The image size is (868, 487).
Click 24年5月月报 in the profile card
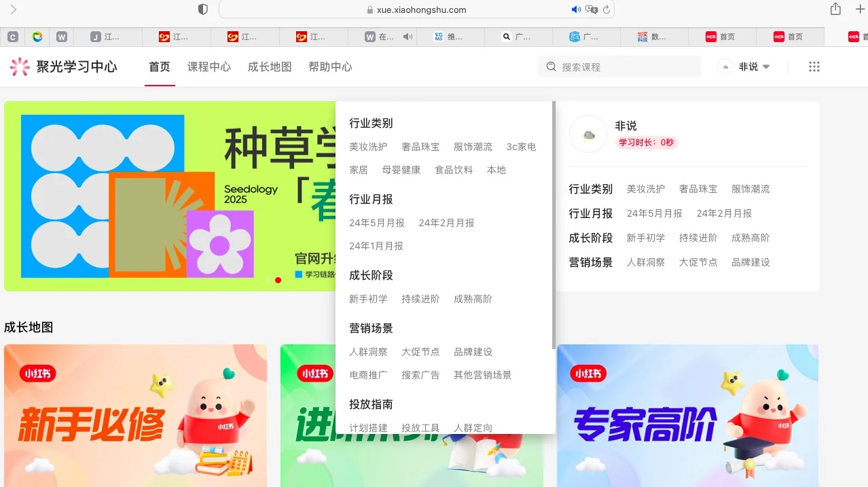(654, 213)
